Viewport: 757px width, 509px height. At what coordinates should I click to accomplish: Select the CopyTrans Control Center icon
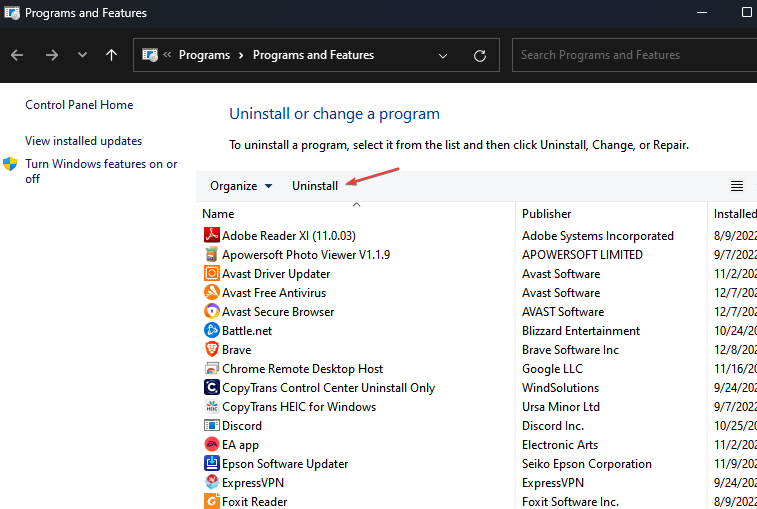[211, 387]
